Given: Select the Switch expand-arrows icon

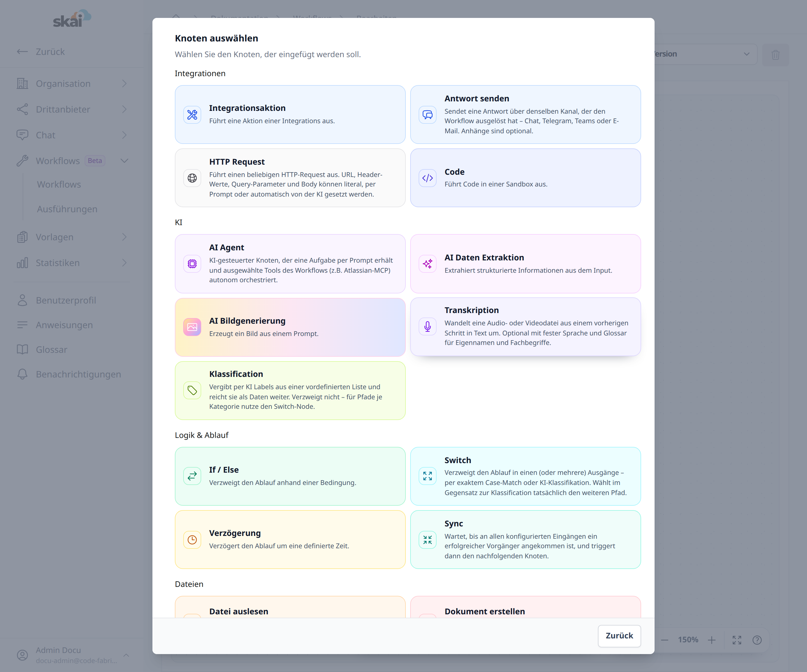Looking at the screenshot, I should click(427, 476).
